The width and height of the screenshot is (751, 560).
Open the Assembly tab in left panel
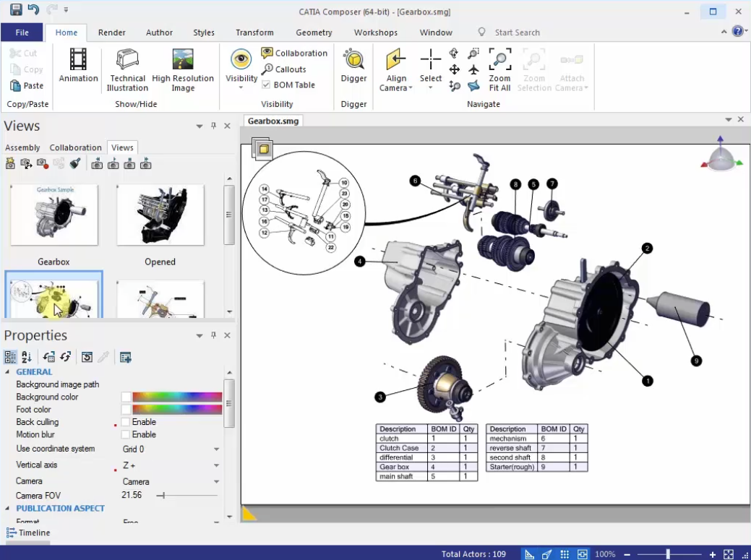pyautogui.click(x=22, y=147)
